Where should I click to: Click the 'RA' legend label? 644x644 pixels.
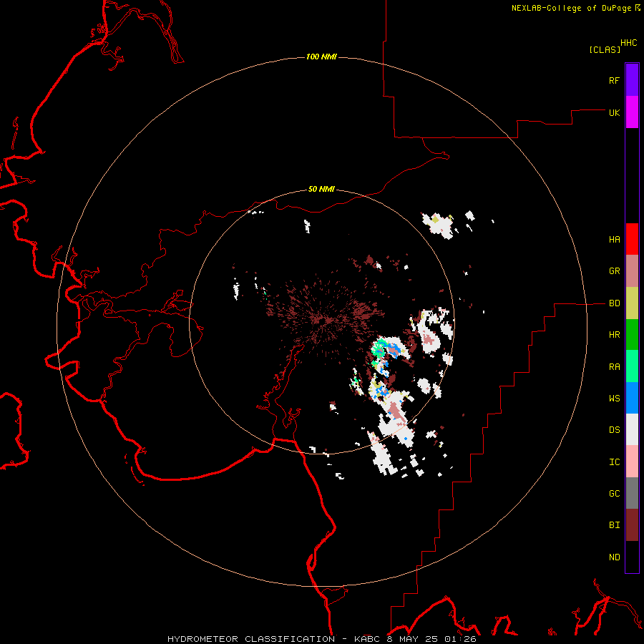pos(614,367)
